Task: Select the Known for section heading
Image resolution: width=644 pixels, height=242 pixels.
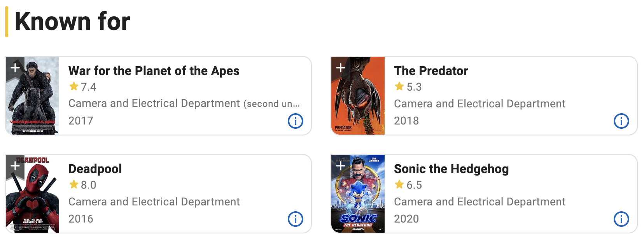Action: (72, 21)
